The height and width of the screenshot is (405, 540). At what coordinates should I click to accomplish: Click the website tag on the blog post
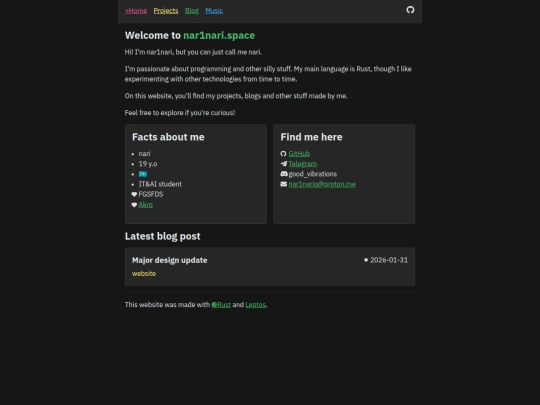(144, 273)
